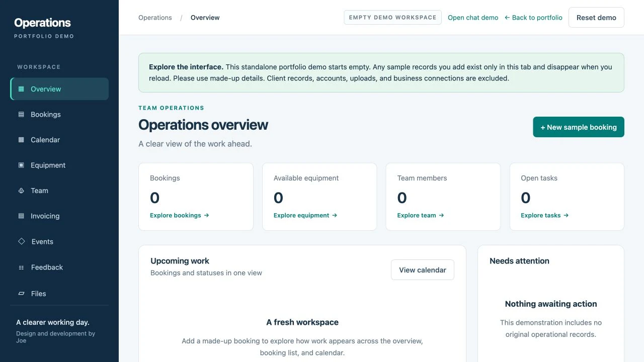Click the Upcoming work heading

coord(180,261)
